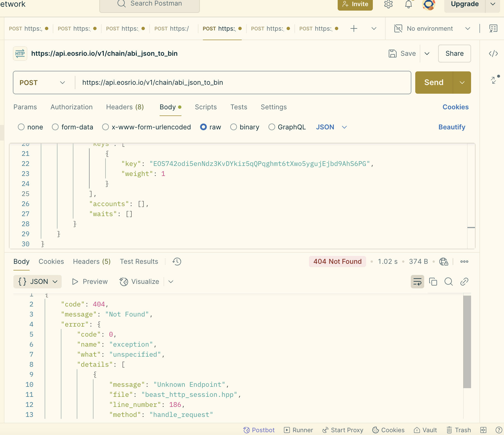Click the response link chain icon

click(x=464, y=282)
